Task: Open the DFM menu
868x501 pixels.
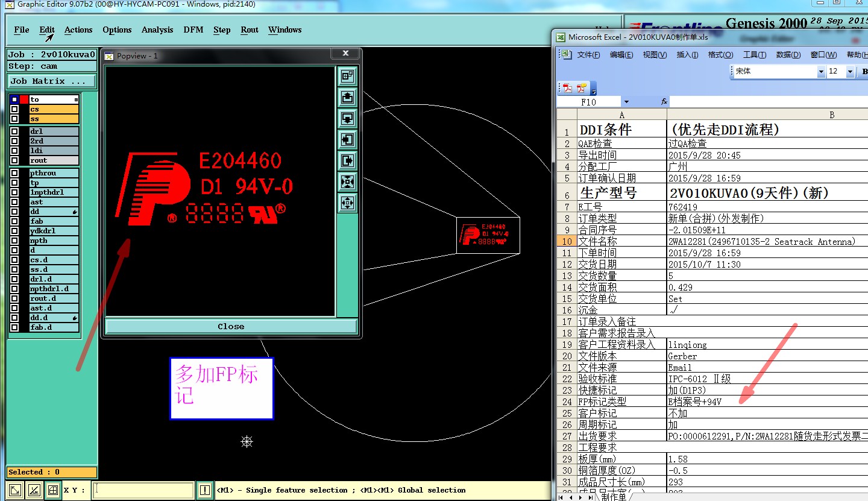Action: pos(193,30)
